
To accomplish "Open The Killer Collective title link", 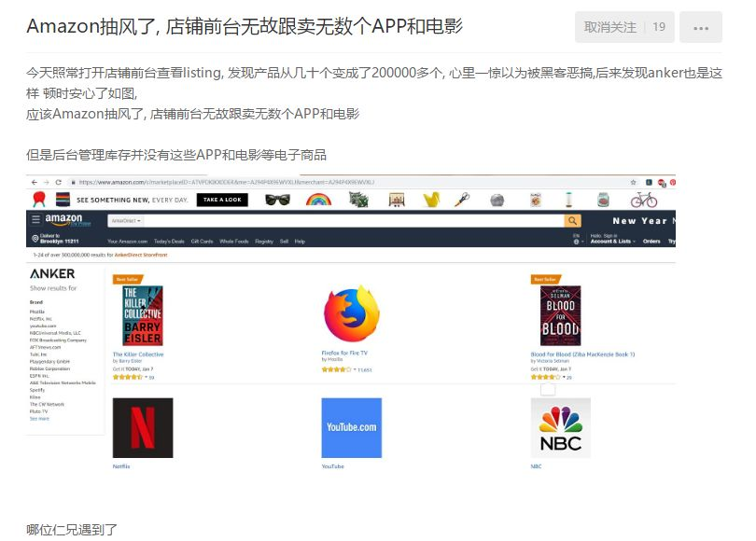I will tap(138, 354).
